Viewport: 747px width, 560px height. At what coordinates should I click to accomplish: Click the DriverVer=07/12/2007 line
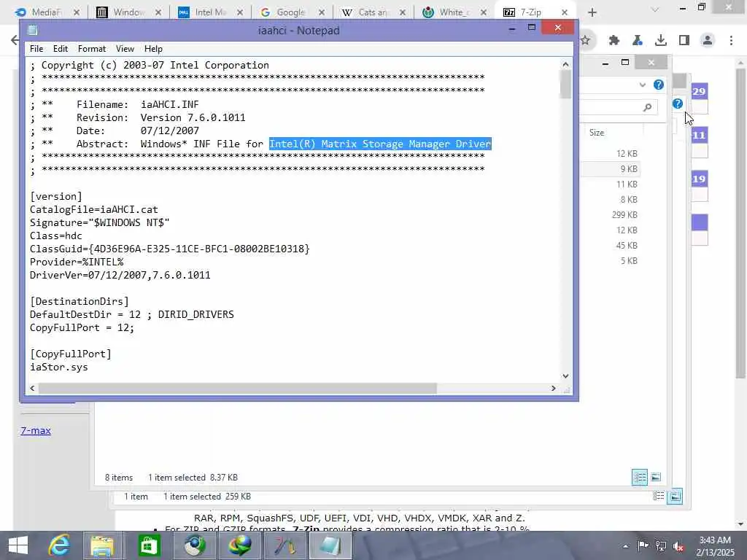[x=120, y=275]
